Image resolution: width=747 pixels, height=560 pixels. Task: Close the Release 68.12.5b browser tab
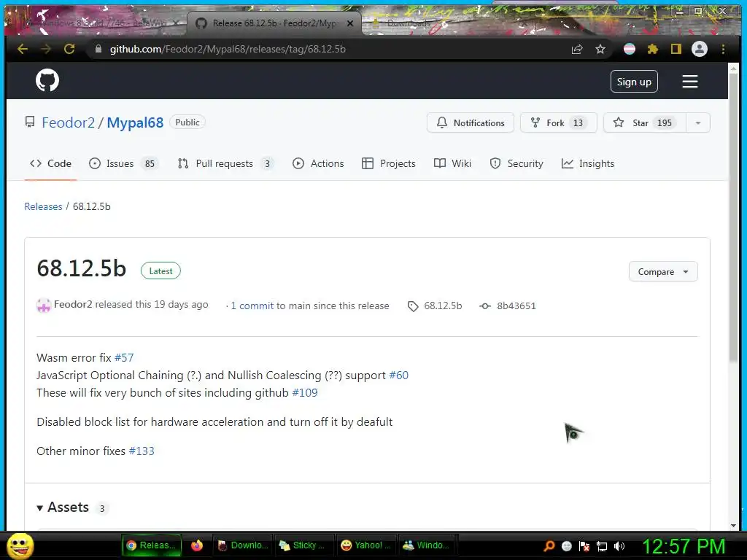[x=350, y=23]
